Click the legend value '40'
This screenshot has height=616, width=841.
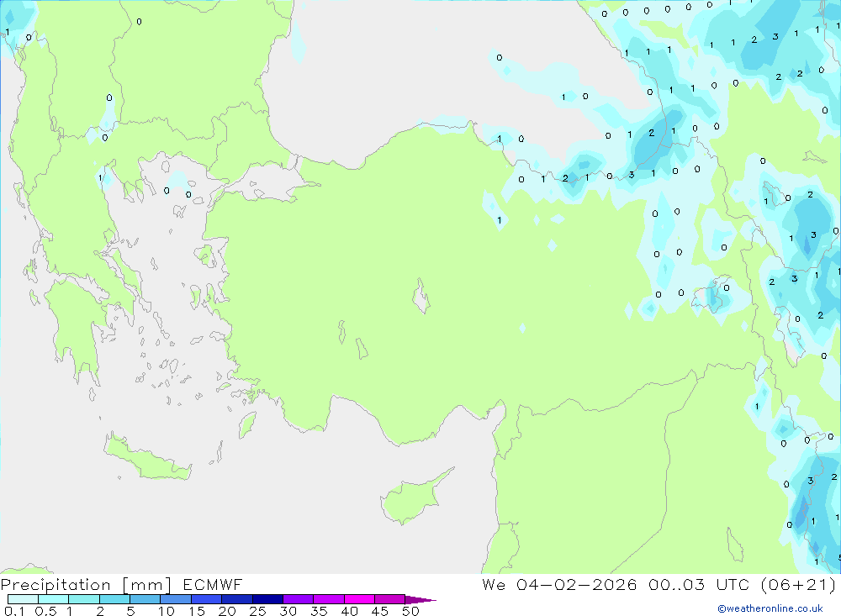point(350,611)
